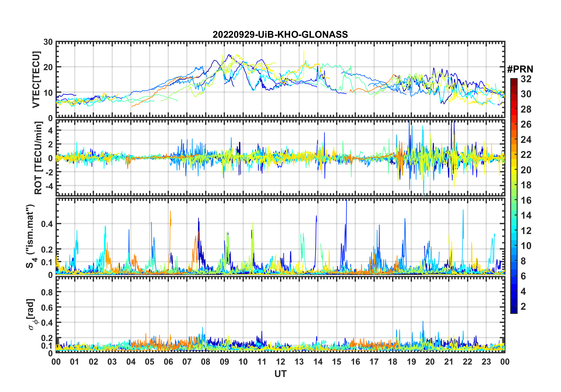Click colorbar tick label 28
The height and width of the screenshot is (392, 561).
[x=526, y=109]
